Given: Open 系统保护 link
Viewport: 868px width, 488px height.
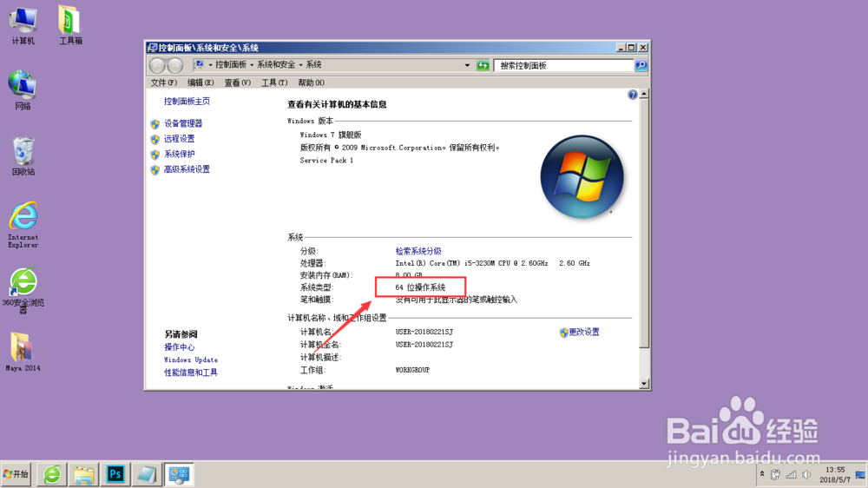Looking at the screenshot, I should pyautogui.click(x=180, y=154).
